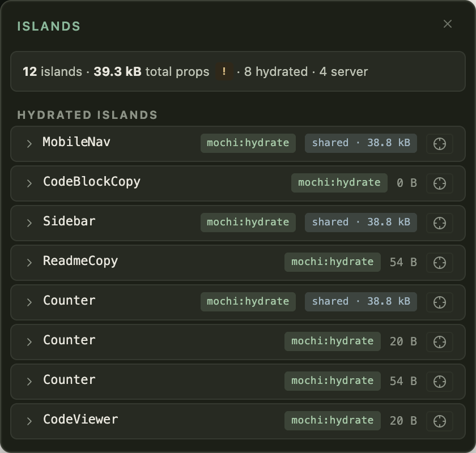Click the 12 islands count text

coord(52,71)
